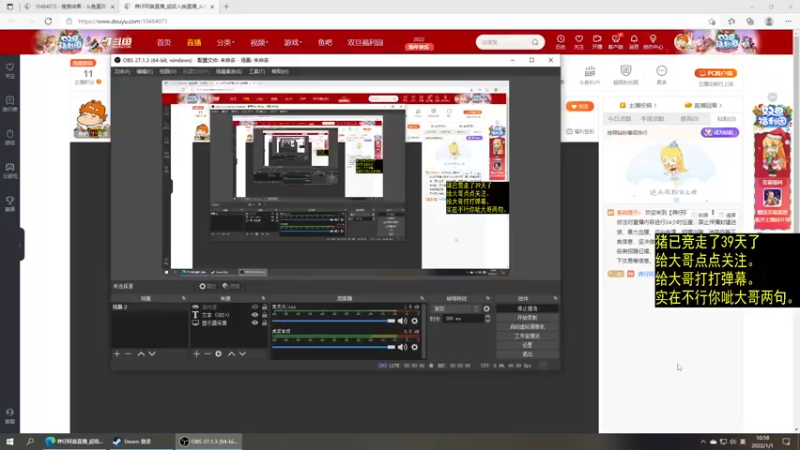This screenshot has height=450, width=800.
Task: Open OBS View menu
Action: pos(167,72)
